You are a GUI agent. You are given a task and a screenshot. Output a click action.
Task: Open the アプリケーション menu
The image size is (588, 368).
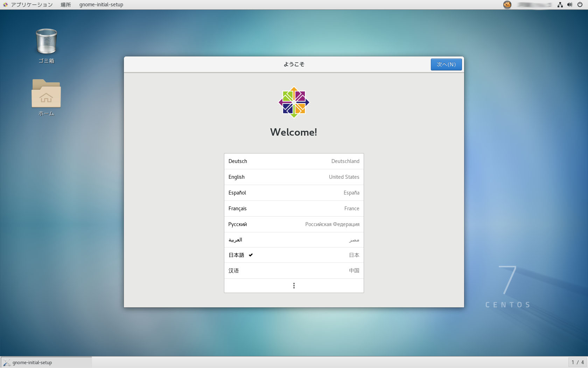pyautogui.click(x=28, y=5)
